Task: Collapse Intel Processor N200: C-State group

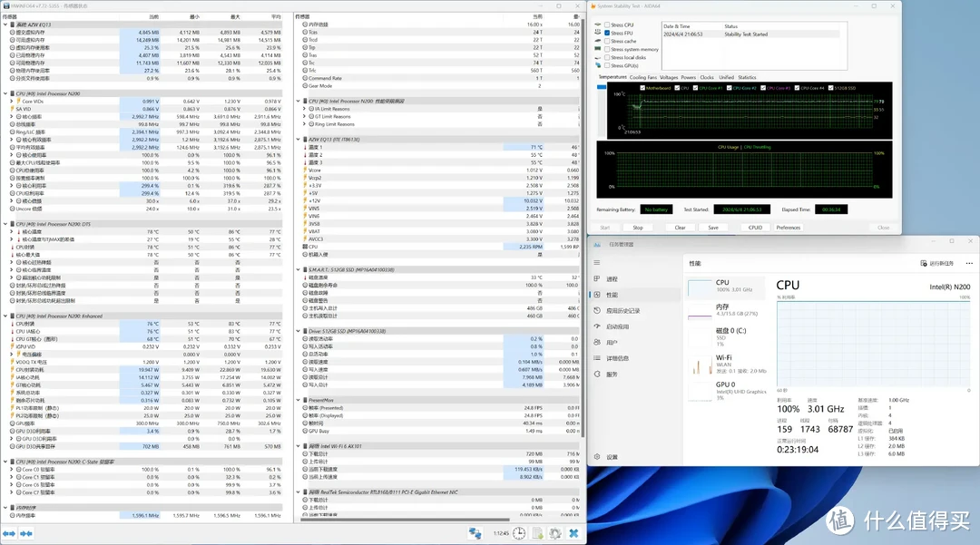Action: [x=5, y=462]
